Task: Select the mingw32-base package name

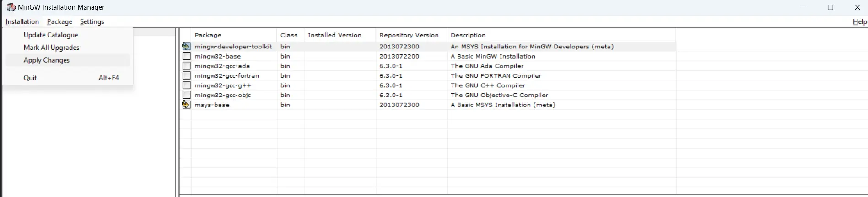Action: (x=217, y=56)
